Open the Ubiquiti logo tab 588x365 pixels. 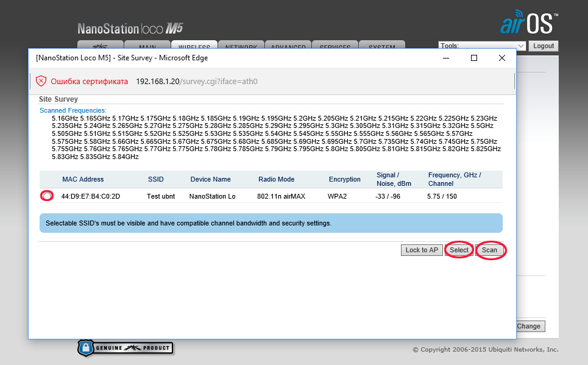pyautogui.click(x=100, y=46)
